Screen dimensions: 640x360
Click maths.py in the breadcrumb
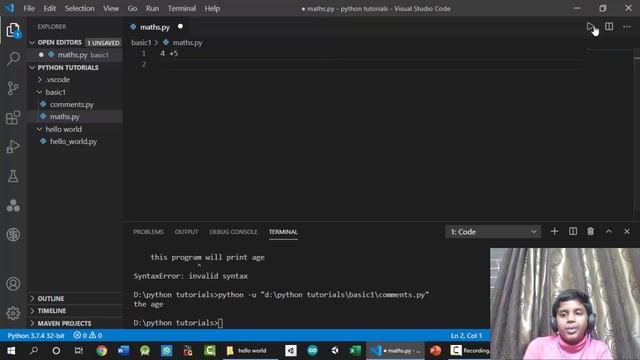[187, 42]
